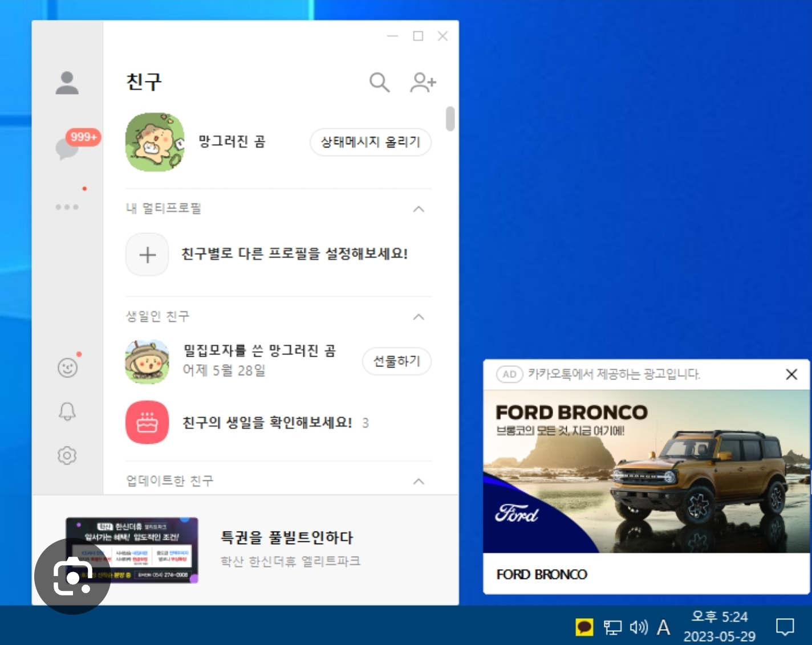Click the FORD BRONCO caption below the ad
The width and height of the screenshot is (812, 645).
pyautogui.click(x=542, y=574)
